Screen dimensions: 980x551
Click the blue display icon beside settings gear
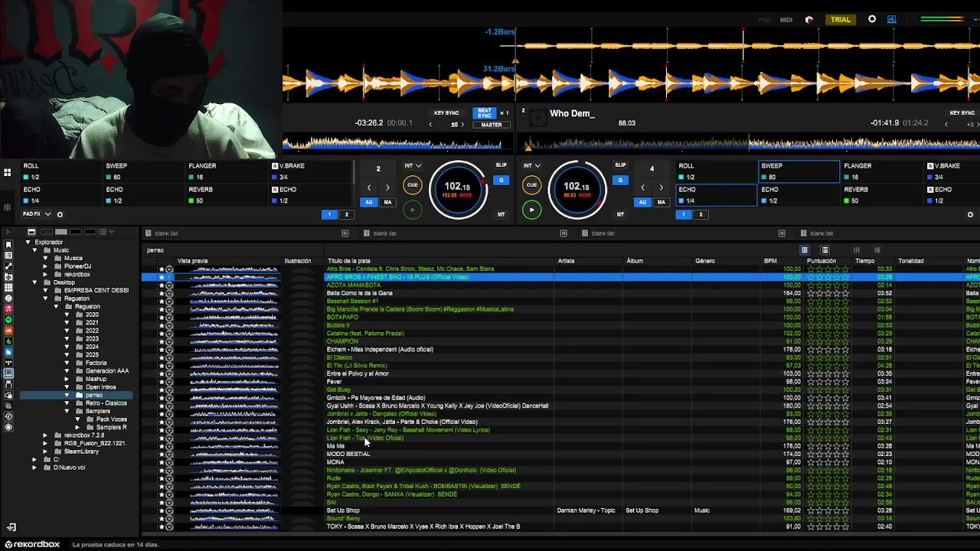892,19
